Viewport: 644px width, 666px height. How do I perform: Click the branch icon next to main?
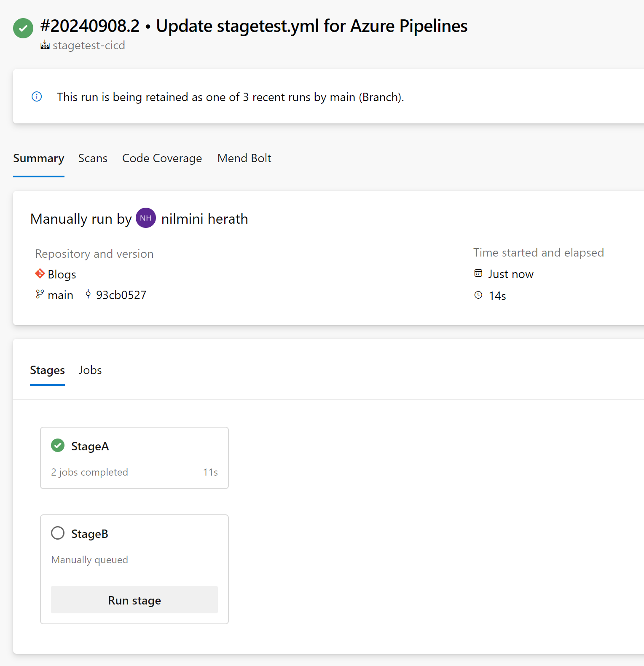40,294
